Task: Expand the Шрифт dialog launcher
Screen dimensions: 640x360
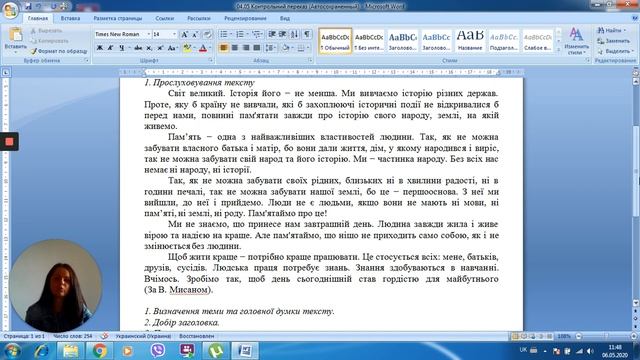Action: [x=211, y=60]
